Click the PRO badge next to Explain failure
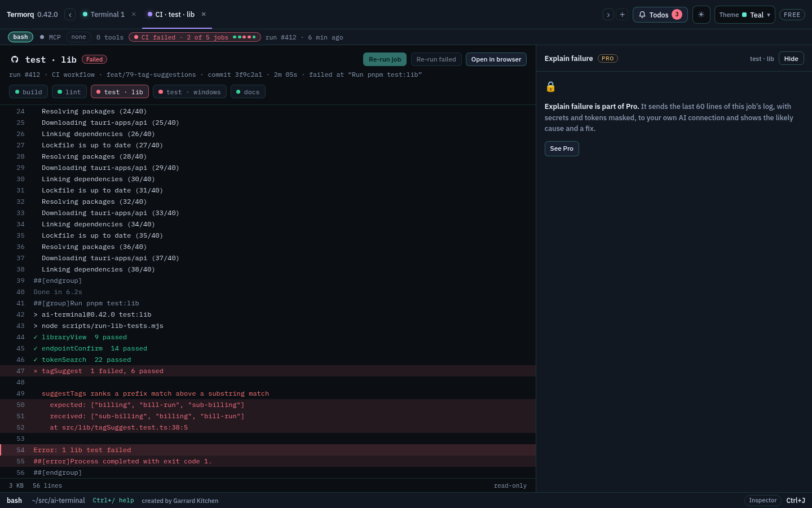Image resolution: width=812 pixels, height=508 pixels. point(607,59)
